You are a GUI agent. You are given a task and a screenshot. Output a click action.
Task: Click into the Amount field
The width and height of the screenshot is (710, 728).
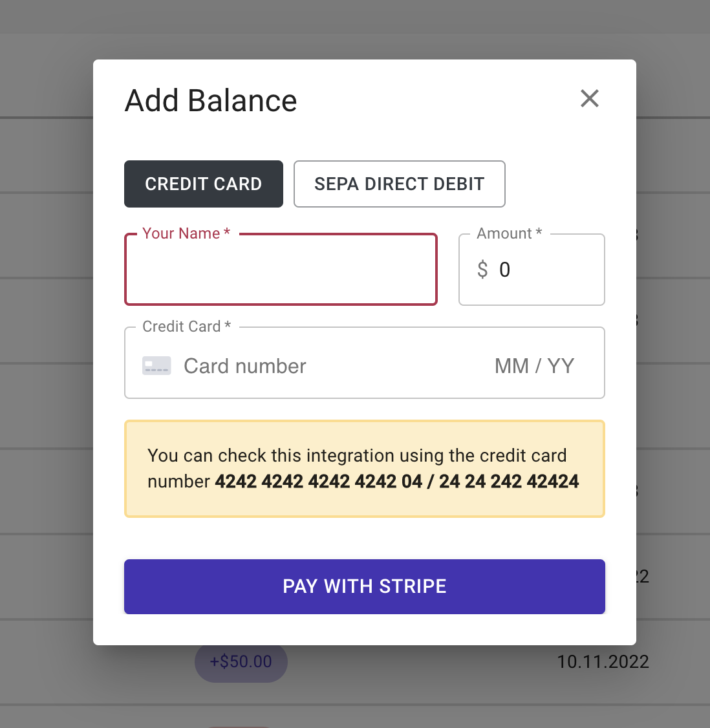click(x=532, y=270)
